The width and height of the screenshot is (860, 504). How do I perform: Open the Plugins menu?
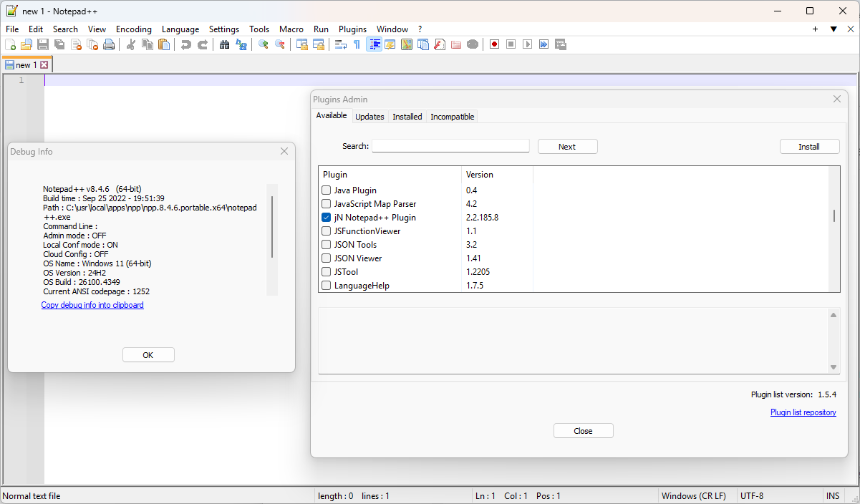(x=352, y=29)
